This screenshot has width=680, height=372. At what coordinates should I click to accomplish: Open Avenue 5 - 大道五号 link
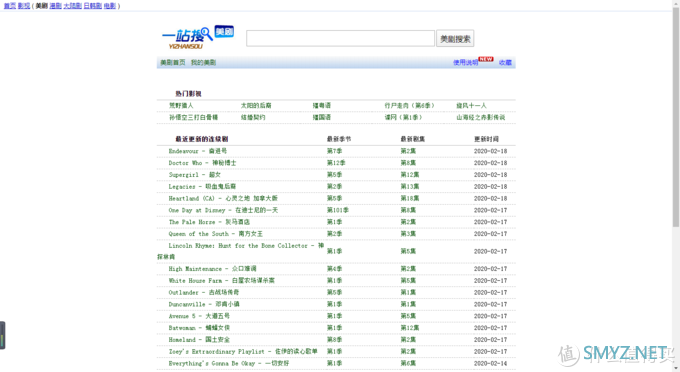point(199,316)
